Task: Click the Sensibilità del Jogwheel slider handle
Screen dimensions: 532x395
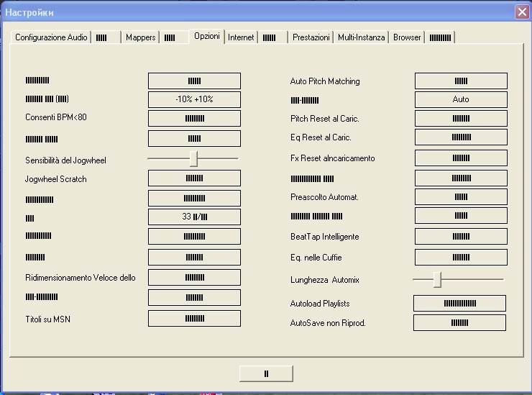Action: (x=193, y=159)
